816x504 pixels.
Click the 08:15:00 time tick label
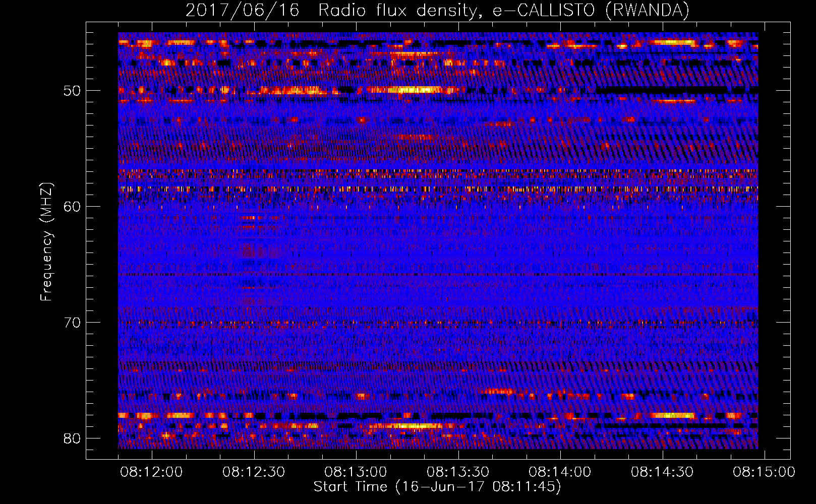click(x=764, y=472)
